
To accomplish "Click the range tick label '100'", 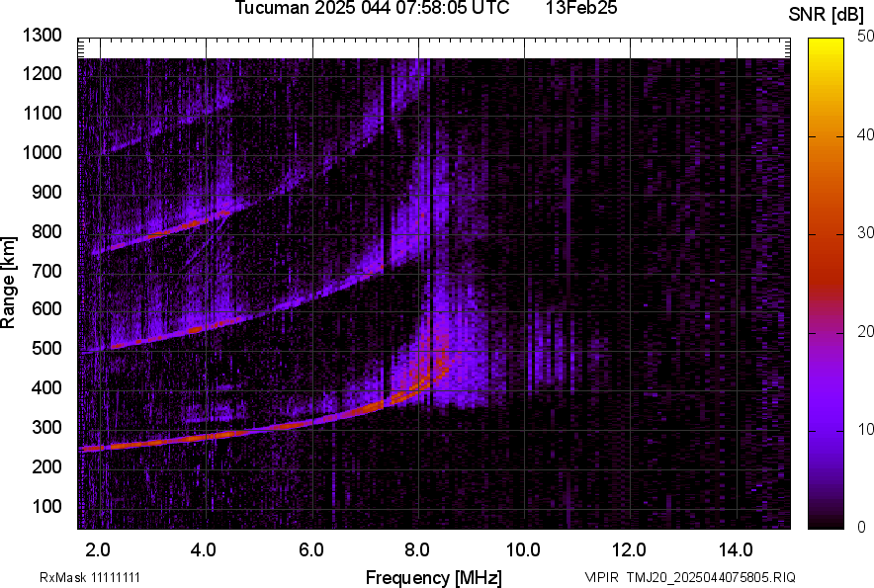I will [x=46, y=506].
